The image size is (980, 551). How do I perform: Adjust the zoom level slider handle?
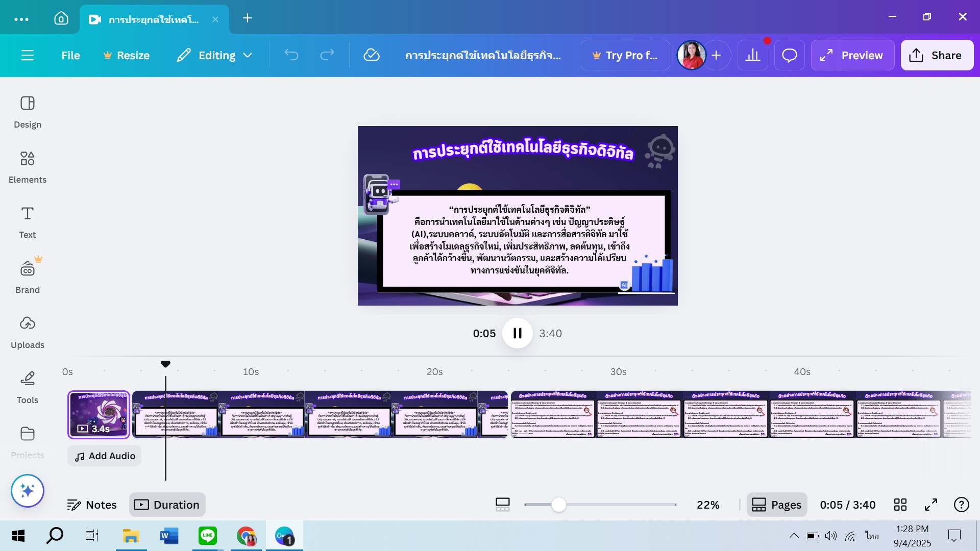[x=559, y=505]
